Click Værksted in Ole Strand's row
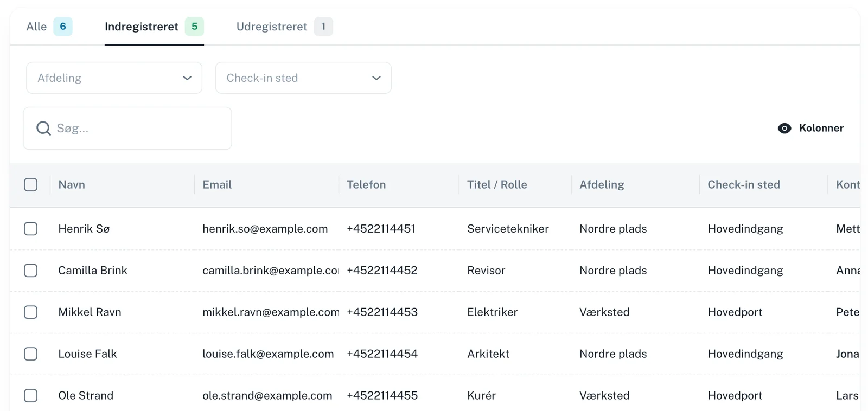 pos(604,396)
